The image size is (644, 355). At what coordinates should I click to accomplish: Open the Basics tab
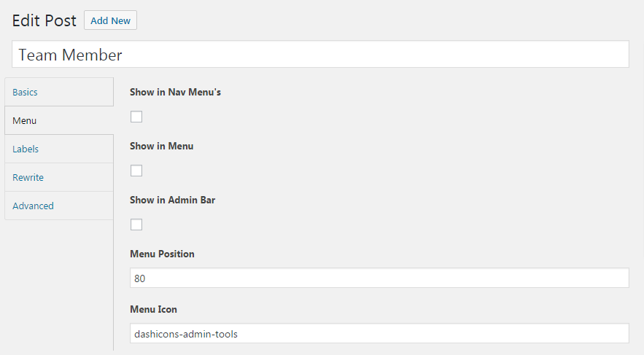click(x=59, y=92)
